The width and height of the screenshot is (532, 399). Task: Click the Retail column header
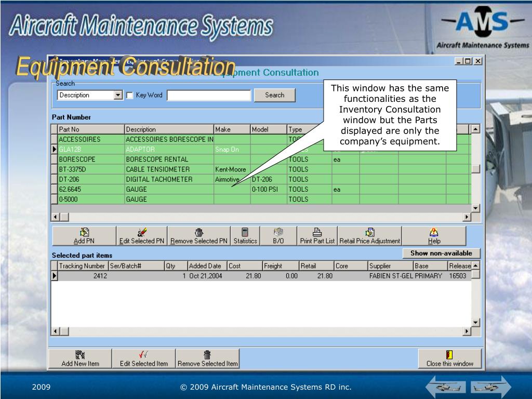pos(316,265)
